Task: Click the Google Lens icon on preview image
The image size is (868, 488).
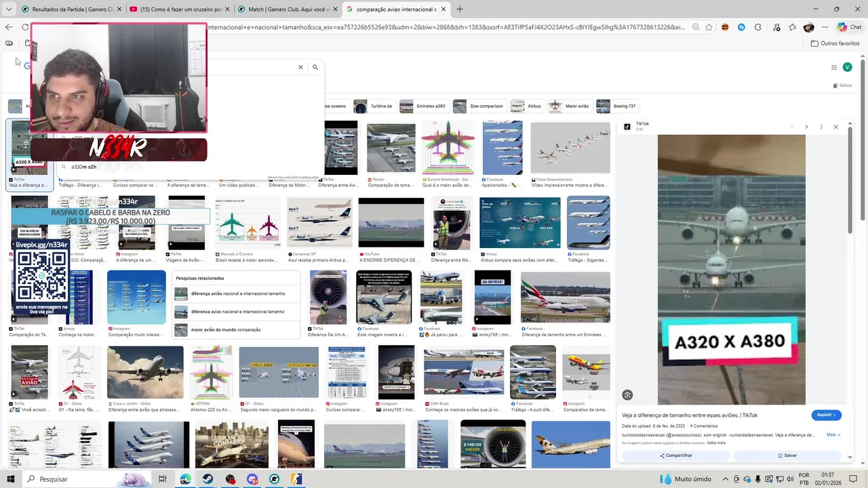Action: [627, 395]
